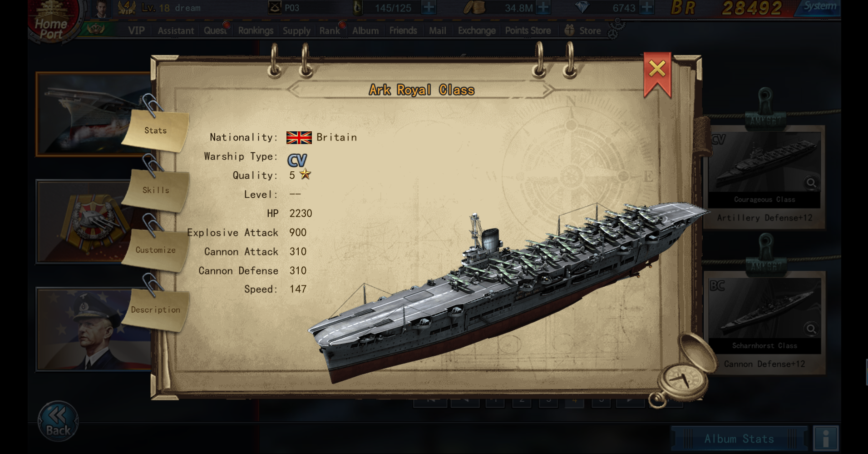Viewport: 868px width, 454px height.
Task: Magnify the Courageous Class card
Action: coord(811,183)
